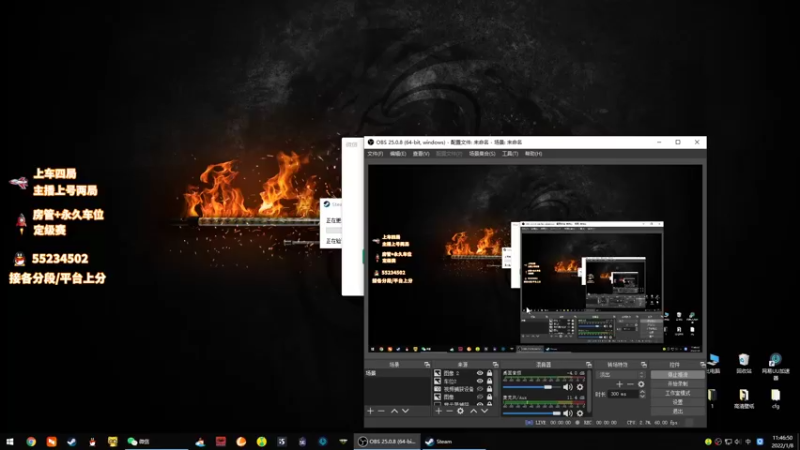Toggle lock on 图像 2 source

point(490,373)
